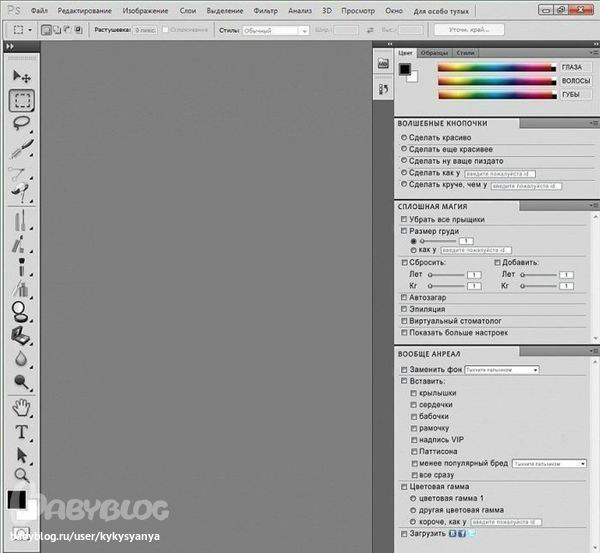Switch to the Образцы tab
Screen dimensions: 600x553
coord(434,53)
